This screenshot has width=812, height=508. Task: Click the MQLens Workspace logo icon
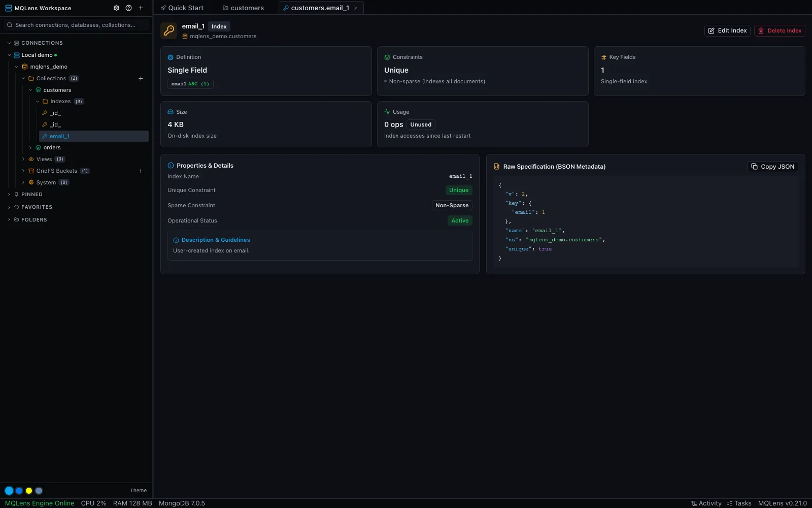coord(9,8)
